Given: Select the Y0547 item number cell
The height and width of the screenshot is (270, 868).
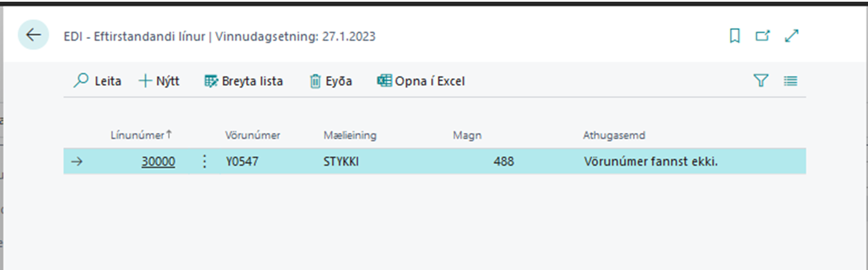Looking at the screenshot, I should pyautogui.click(x=243, y=162).
